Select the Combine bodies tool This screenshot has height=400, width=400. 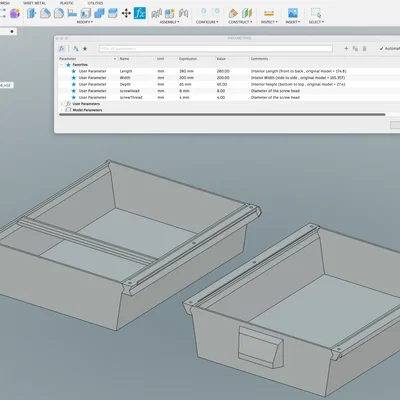pos(99,13)
